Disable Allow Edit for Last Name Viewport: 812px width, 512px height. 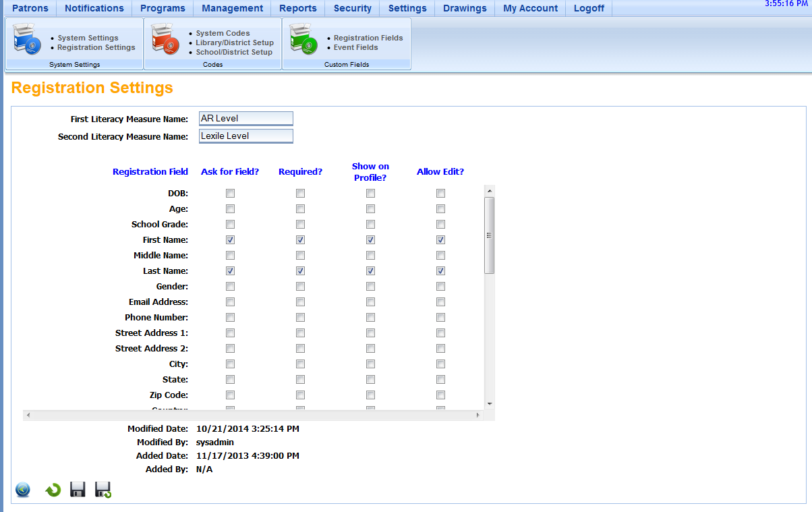(x=440, y=271)
